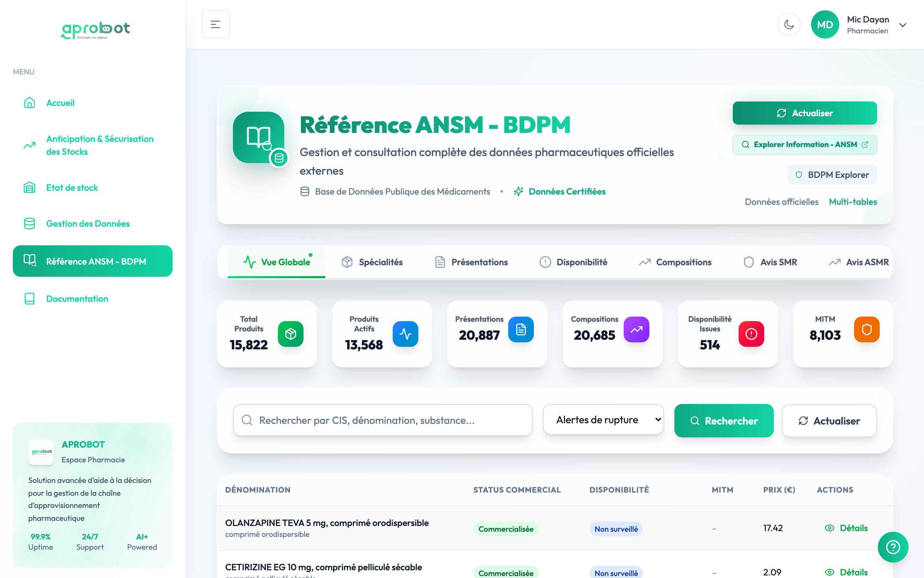Click the Données Certifiées label
924x578 pixels.
tap(567, 191)
